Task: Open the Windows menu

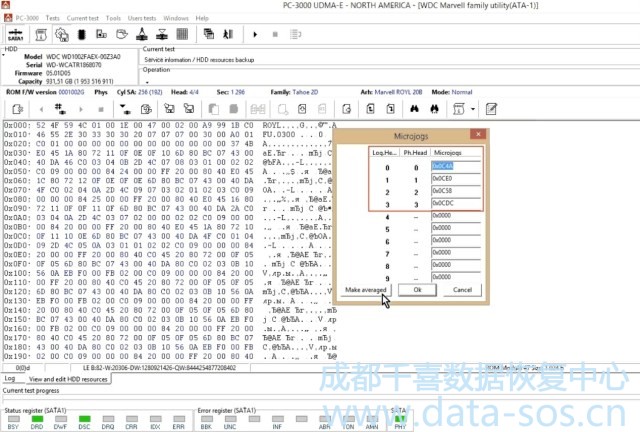Action: click(x=176, y=18)
